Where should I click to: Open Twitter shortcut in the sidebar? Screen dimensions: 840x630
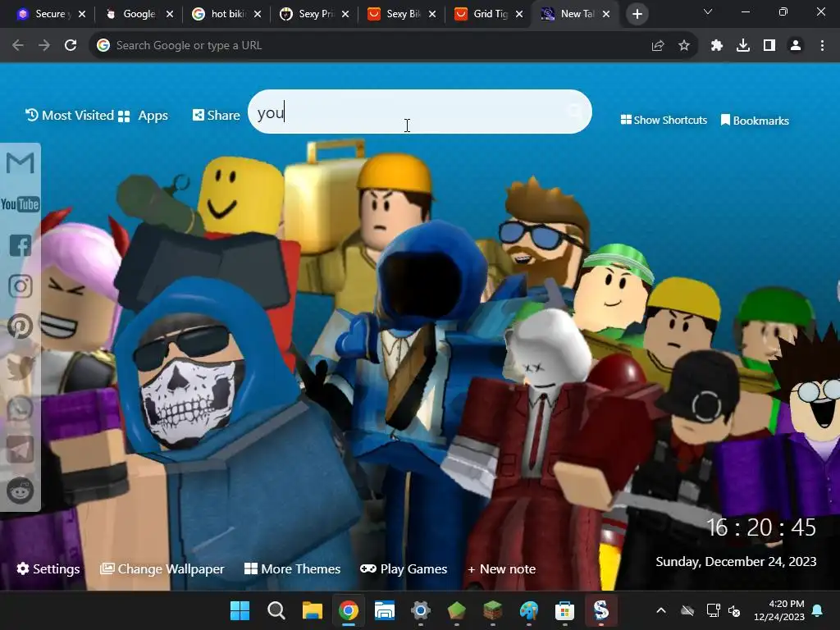click(x=21, y=367)
